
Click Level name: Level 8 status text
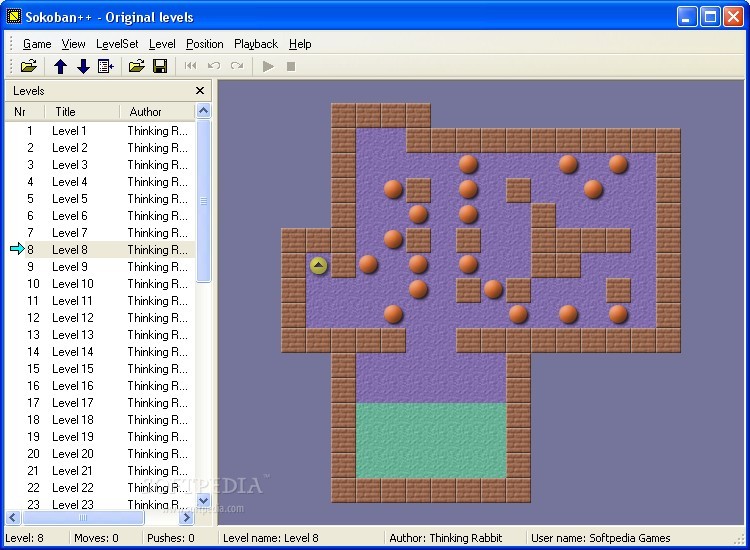pos(271,538)
